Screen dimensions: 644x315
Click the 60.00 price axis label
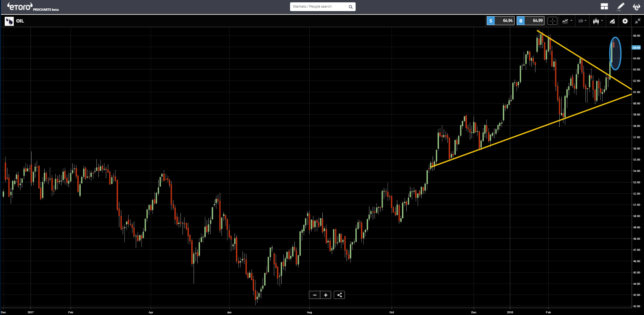[637, 103]
